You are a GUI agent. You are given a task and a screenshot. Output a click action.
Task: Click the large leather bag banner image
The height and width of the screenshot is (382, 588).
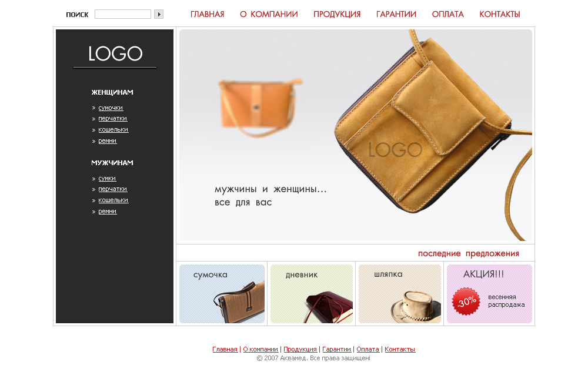(x=356, y=135)
